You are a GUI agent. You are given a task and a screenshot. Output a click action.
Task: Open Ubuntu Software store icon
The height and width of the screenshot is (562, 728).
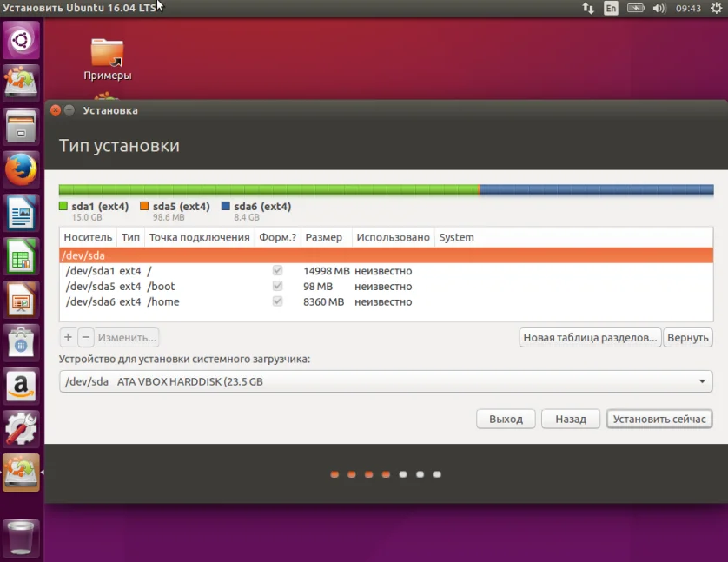click(22, 342)
